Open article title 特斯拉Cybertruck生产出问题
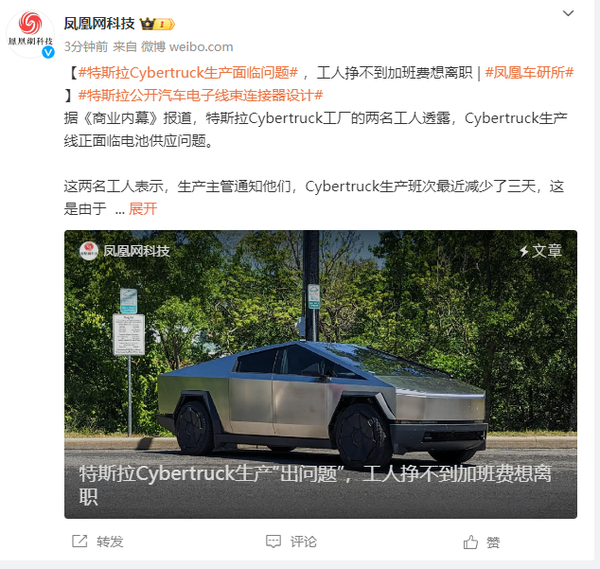 (x=315, y=485)
